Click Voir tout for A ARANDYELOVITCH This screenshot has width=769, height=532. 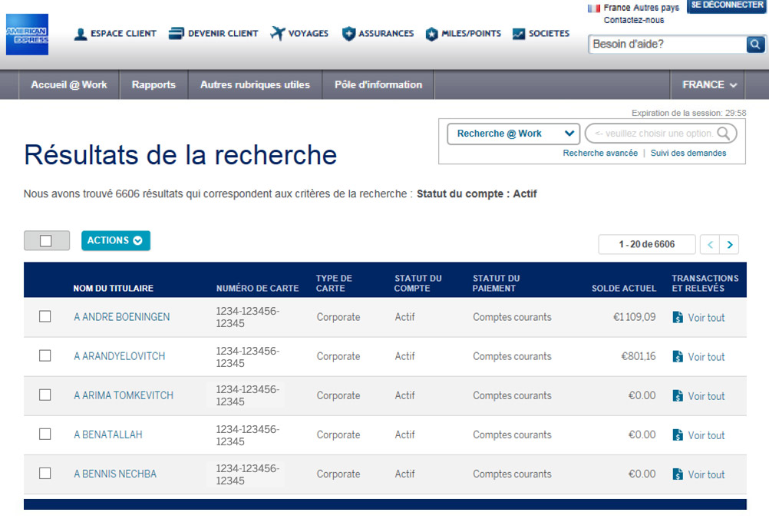coord(706,357)
